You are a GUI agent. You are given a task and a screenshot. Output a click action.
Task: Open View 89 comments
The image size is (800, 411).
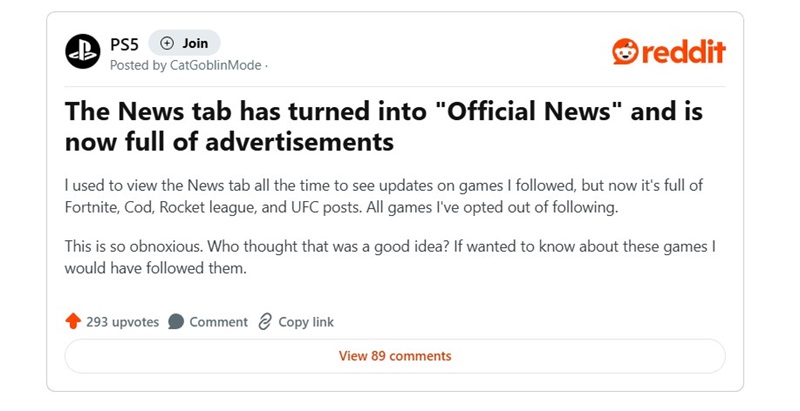tap(395, 356)
